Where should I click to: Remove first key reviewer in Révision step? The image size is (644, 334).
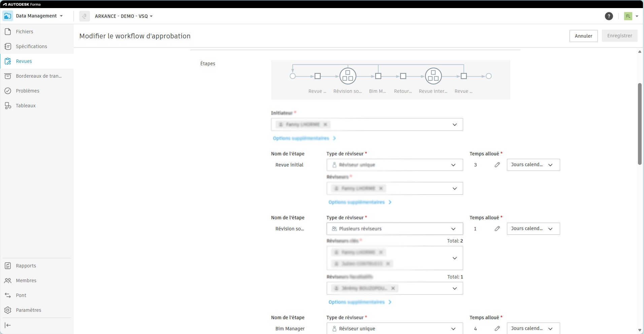pos(381,252)
